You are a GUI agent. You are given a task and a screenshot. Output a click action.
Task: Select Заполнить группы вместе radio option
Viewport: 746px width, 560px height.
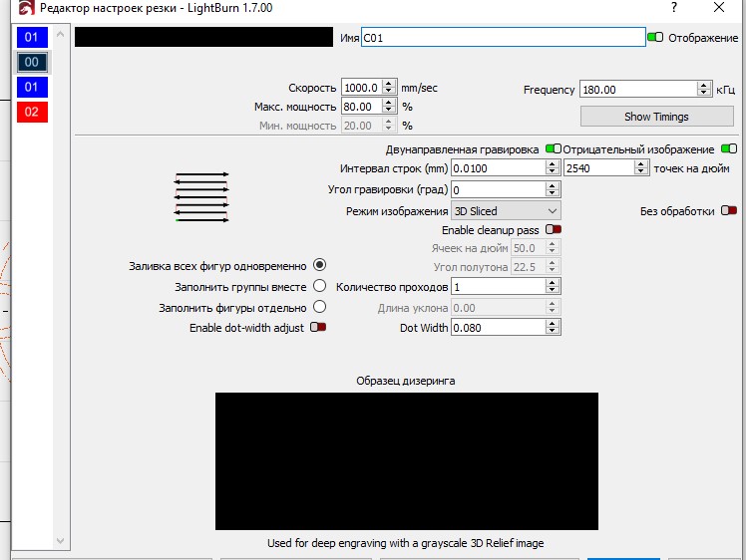(x=320, y=286)
